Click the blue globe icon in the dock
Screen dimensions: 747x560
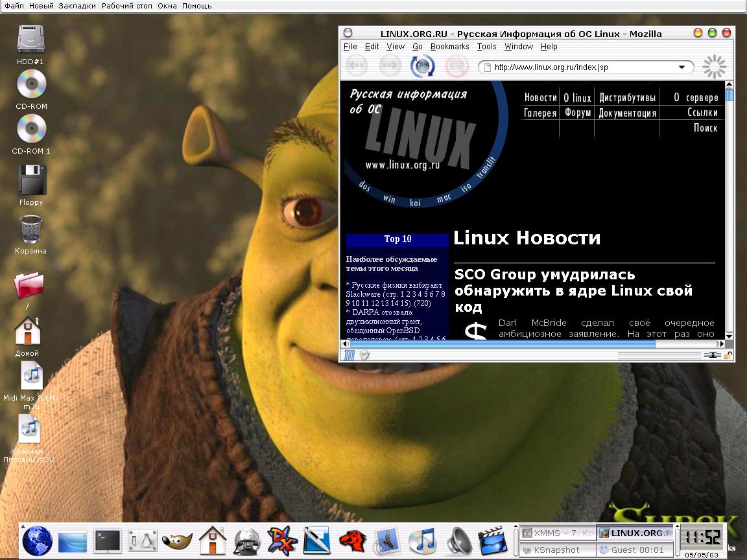click(x=38, y=541)
